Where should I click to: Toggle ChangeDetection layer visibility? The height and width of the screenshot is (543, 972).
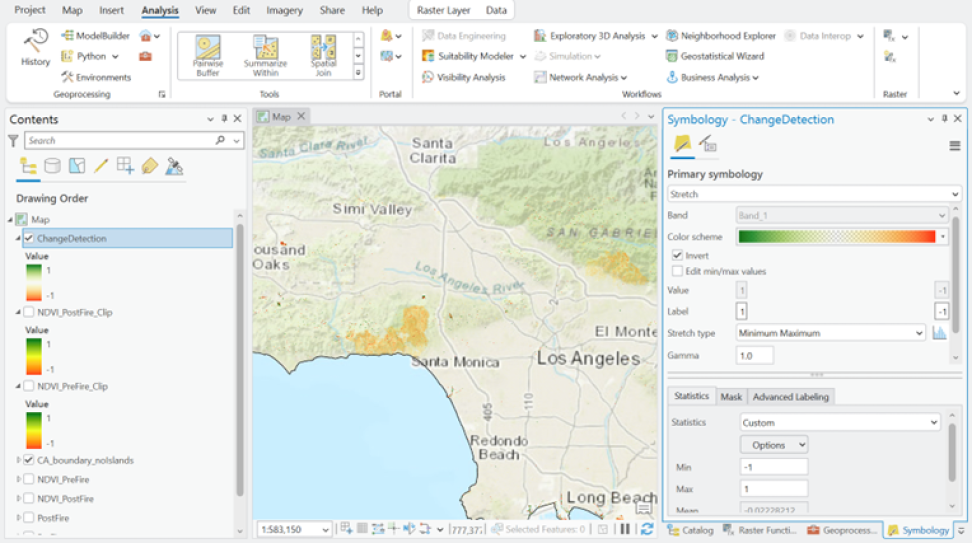click(x=29, y=239)
